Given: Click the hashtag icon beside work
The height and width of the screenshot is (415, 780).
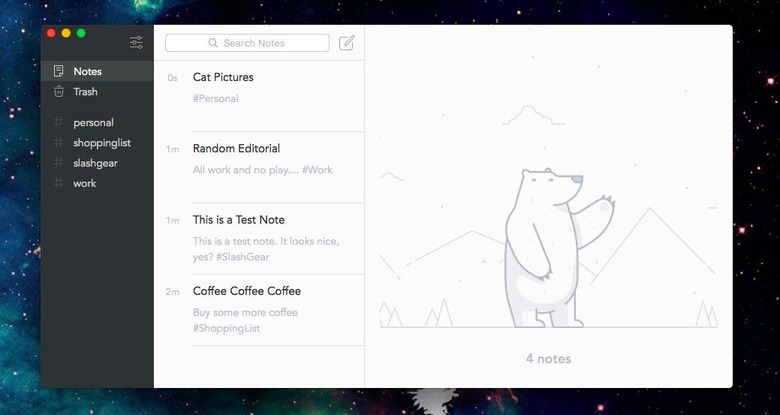Looking at the screenshot, I should click(x=59, y=183).
